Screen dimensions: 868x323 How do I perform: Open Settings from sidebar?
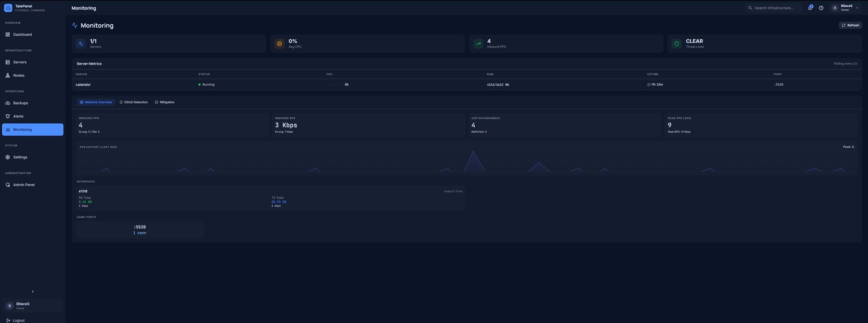(x=33, y=157)
